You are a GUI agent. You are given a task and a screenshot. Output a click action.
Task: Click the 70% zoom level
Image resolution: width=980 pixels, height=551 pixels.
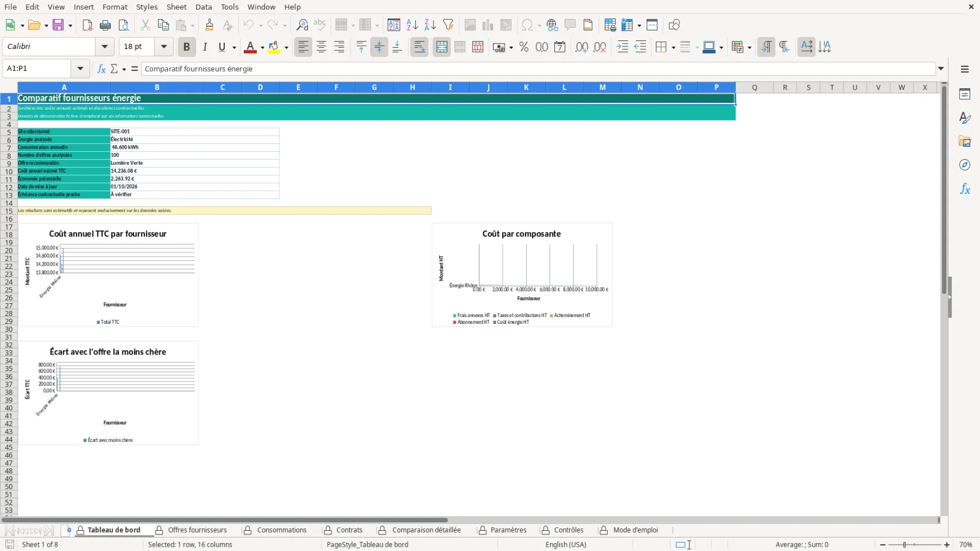966,545
